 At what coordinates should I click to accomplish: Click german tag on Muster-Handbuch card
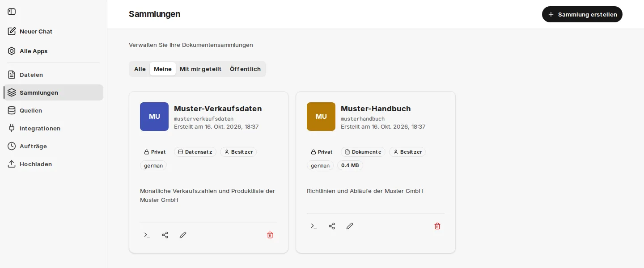[x=320, y=165]
